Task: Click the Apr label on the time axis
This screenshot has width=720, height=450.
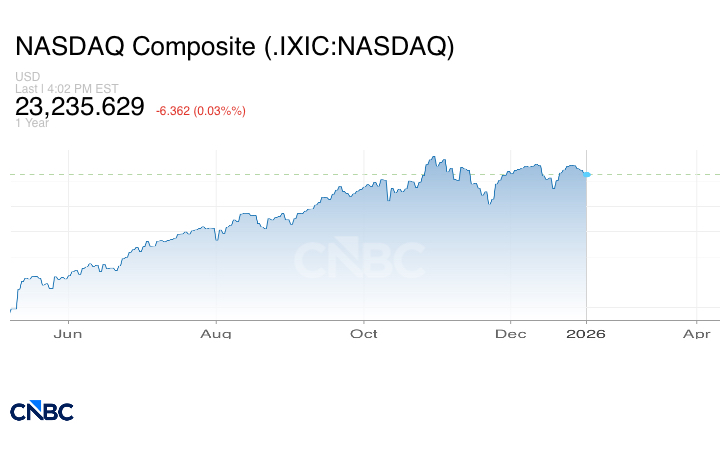Action: (696, 334)
